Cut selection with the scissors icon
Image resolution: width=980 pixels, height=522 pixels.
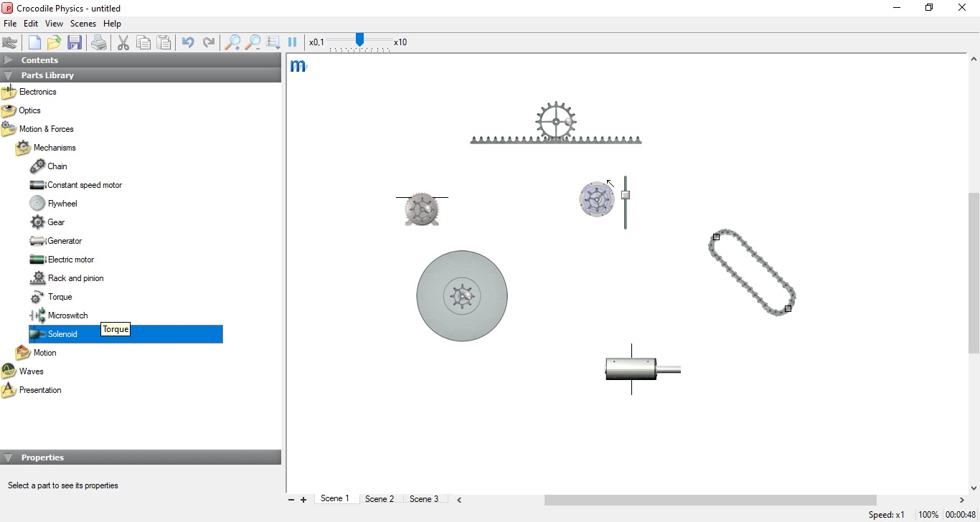click(123, 42)
